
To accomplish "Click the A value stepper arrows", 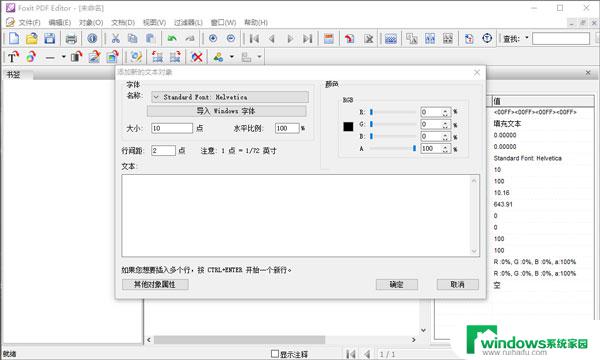I will click(445, 149).
